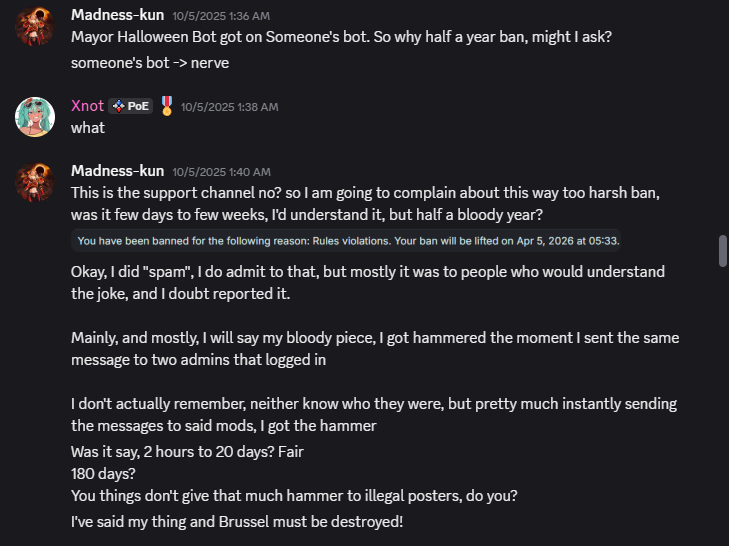
Task: Click the PoE server tag badge
Action: 131,106
